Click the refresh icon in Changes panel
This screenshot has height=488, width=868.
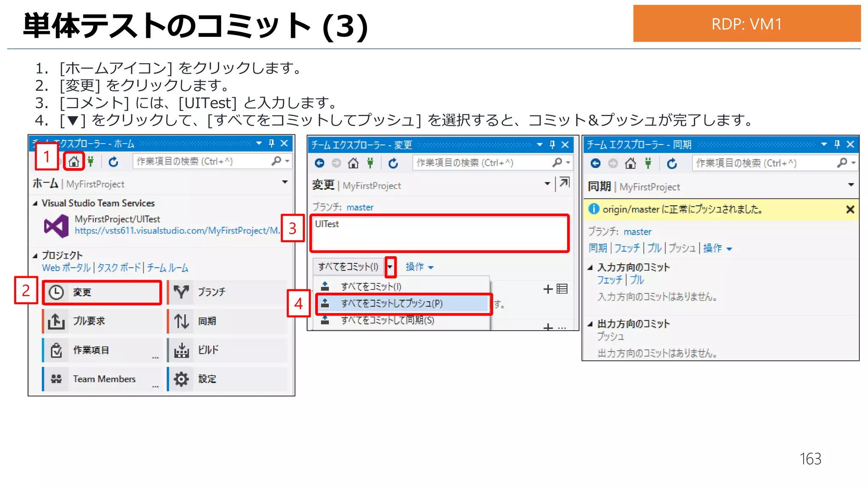(x=393, y=163)
